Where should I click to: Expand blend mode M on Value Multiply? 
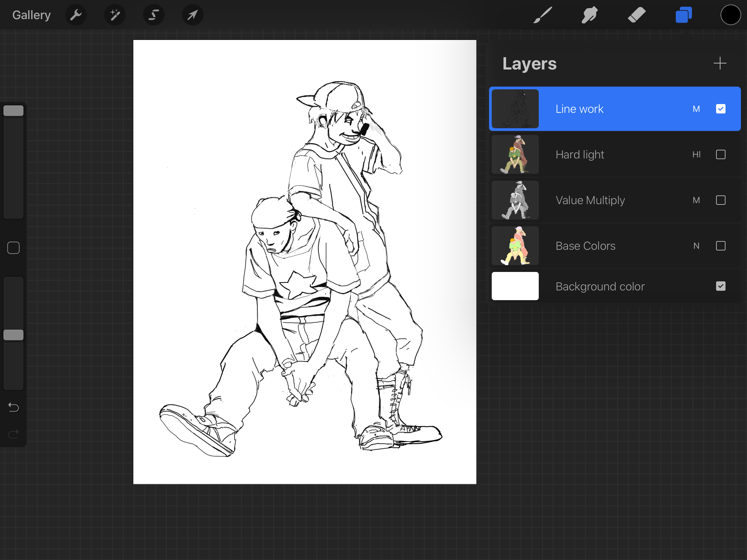[696, 200]
